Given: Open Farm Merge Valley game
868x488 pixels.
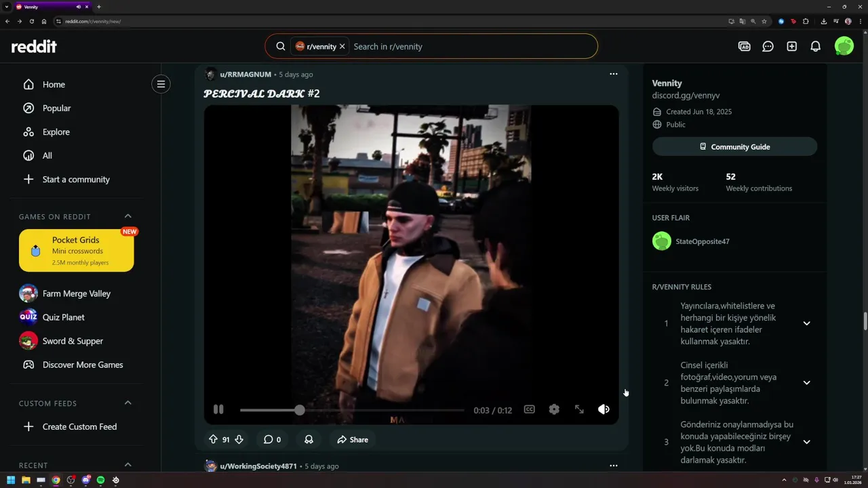Looking at the screenshot, I should (76, 293).
